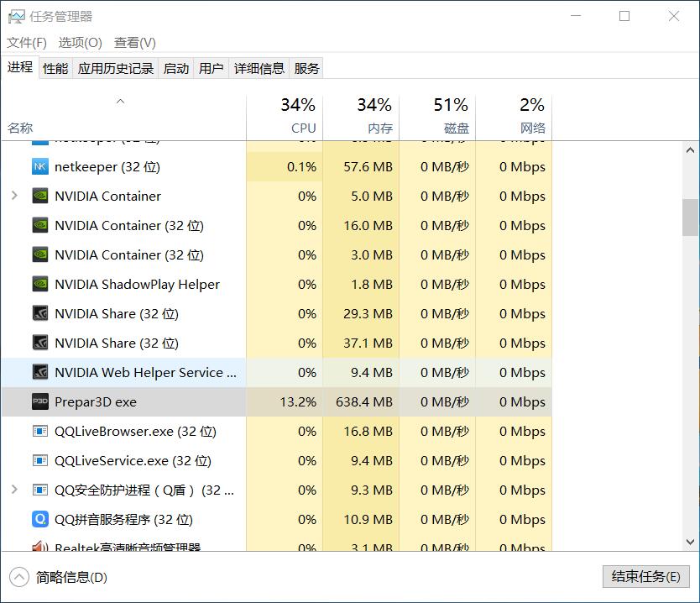Sort by the 磁盘 column header

pos(437,118)
